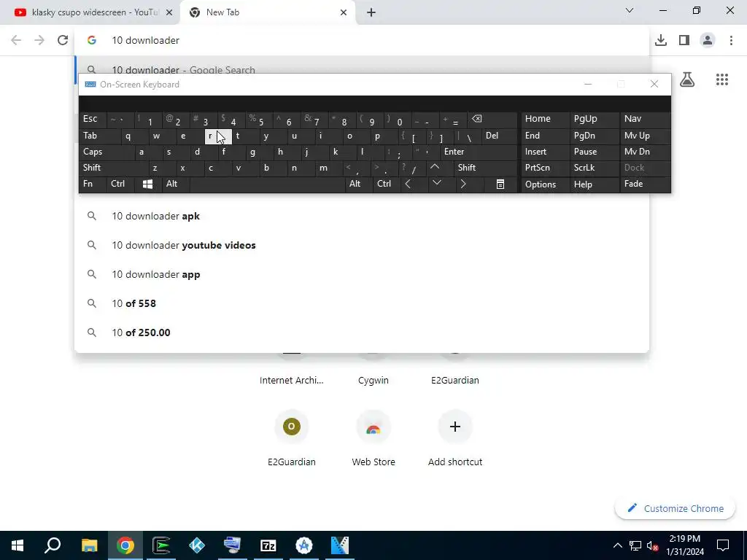Toggle Caps lock on On-Screen Keyboard

pos(107,152)
